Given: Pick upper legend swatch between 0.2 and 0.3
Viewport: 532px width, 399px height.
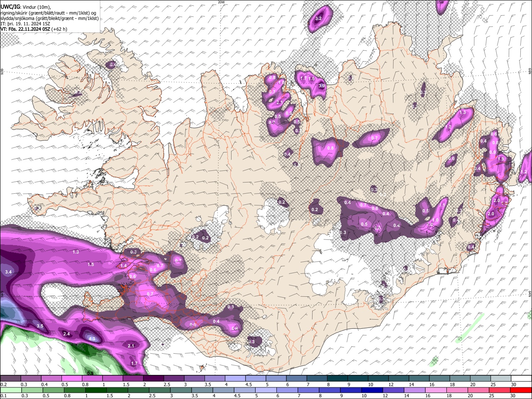Looking at the screenshot, I should pyautogui.click(x=10, y=379).
